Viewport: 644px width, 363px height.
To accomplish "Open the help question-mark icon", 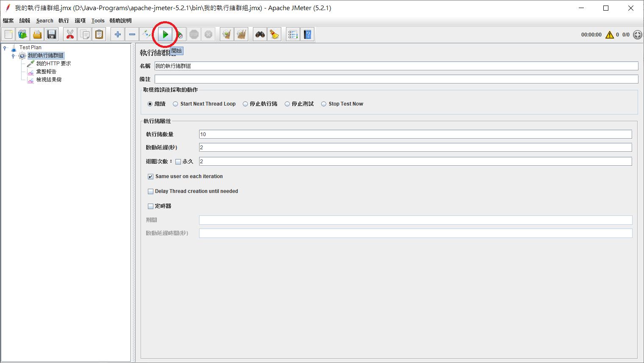I will 308,34.
